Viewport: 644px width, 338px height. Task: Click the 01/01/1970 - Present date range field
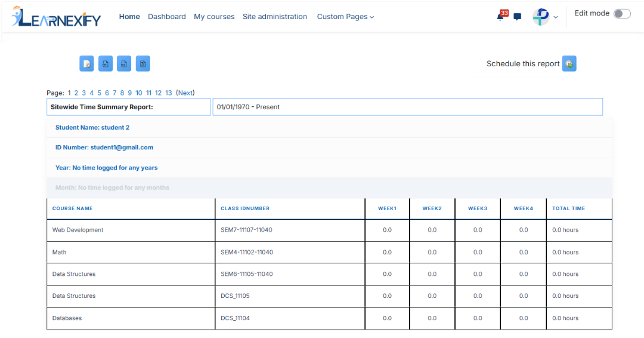[x=407, y=107]
